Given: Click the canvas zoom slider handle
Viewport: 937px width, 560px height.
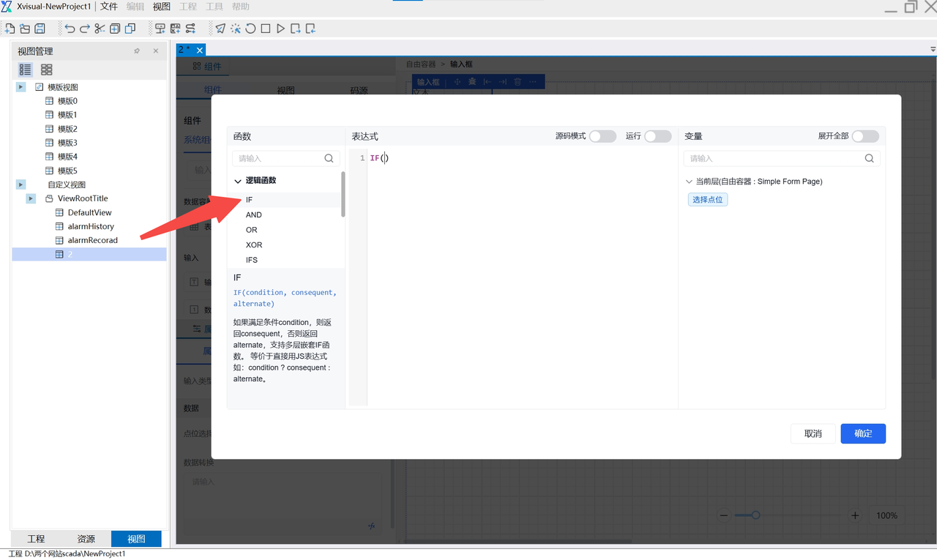Looking at the screenshot, I should pyautogui.click(x=756, y=515).
